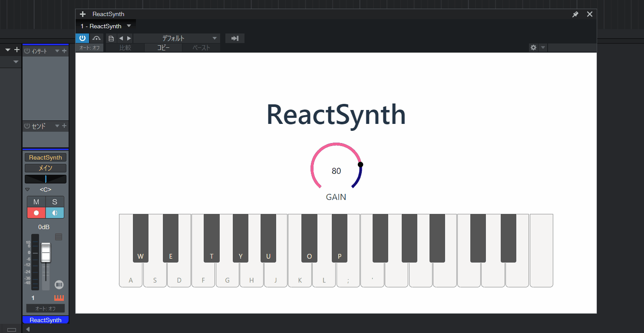Play the black piano key O
Viewport: 644px width, 333px height.
[x=309, y=238]
